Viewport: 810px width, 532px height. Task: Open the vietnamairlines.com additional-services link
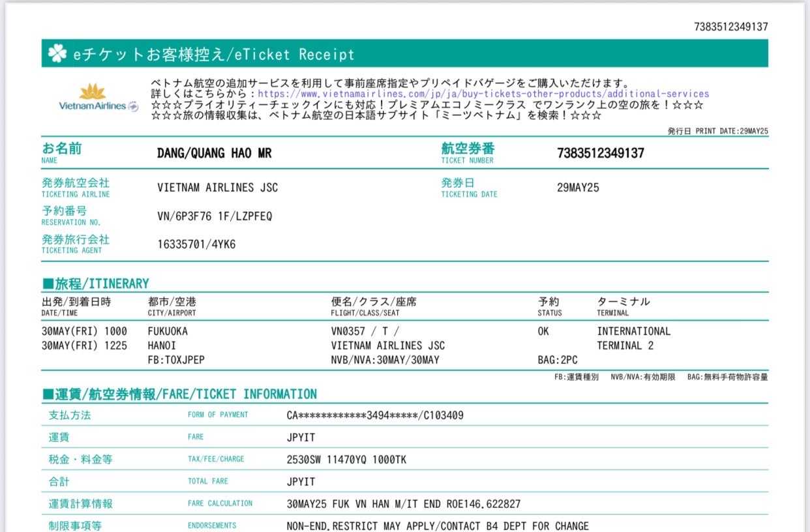coord(484,94)
